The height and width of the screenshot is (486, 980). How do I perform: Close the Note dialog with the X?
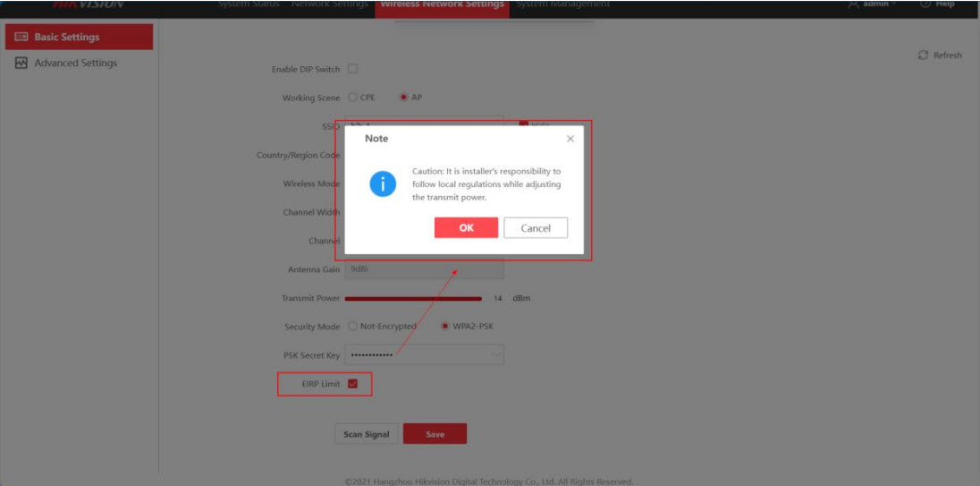(570, 139)
